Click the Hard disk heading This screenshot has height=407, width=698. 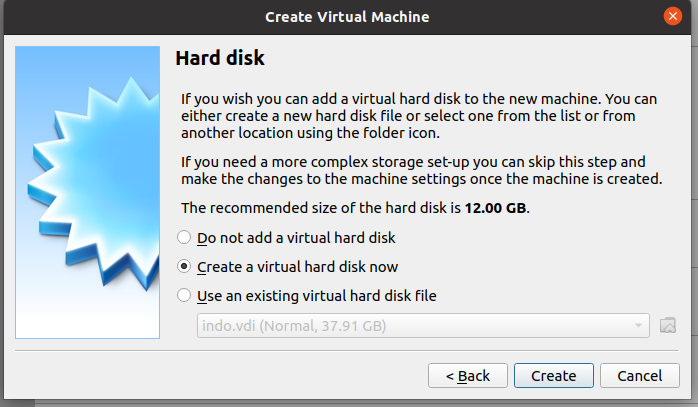(x=220, y=58)
